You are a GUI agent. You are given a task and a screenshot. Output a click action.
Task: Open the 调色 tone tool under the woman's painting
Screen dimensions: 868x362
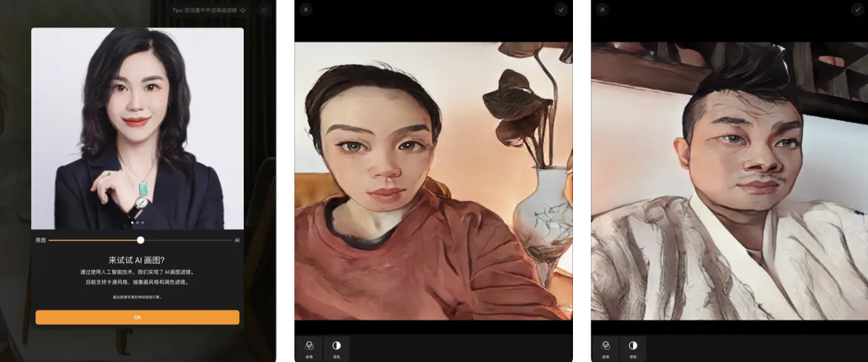337,347
